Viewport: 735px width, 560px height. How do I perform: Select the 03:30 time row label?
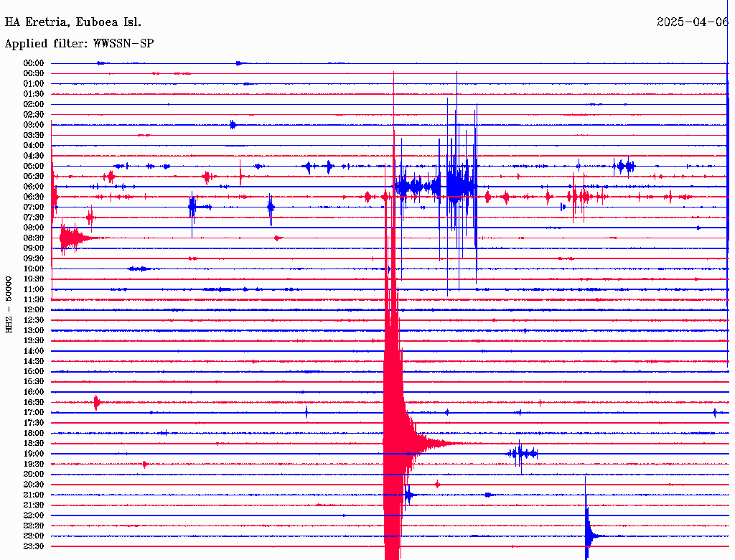pyautogui.click(x=34, y=136)
